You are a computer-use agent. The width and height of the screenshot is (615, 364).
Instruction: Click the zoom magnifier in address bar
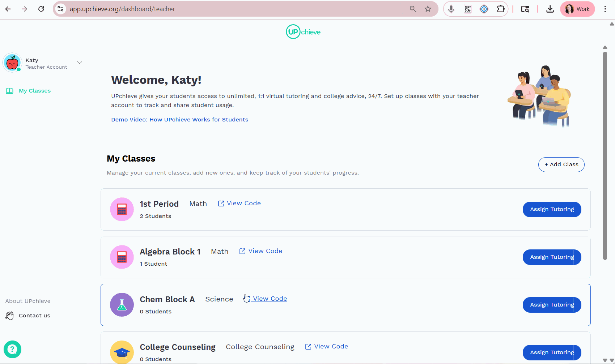coord(413,9)
